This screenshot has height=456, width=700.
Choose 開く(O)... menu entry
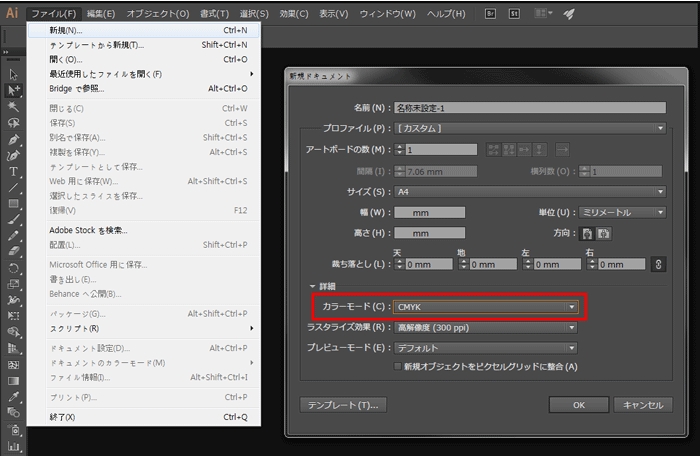(x=144, y=59)
